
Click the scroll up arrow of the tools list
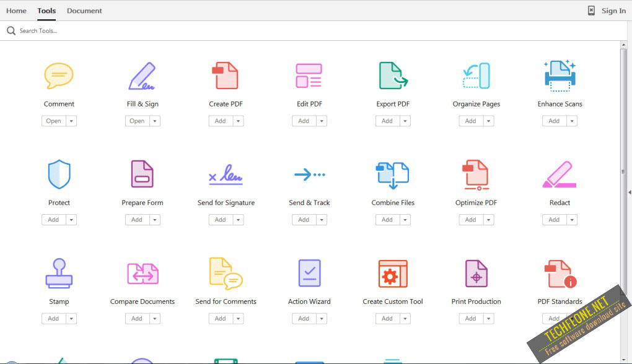tap(623, 45)
